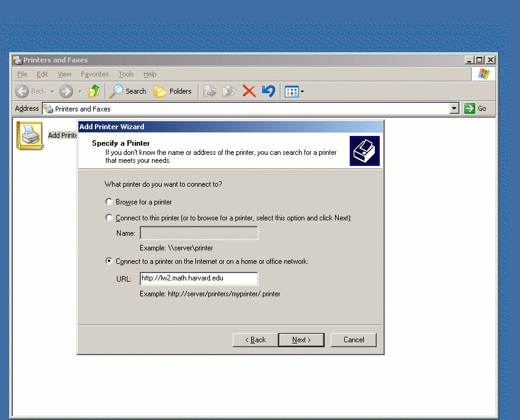Cancel the Add Printer Wizard
Image resolution: width=520 pixels, height=420 pixels.
click(x=353, y=340)
